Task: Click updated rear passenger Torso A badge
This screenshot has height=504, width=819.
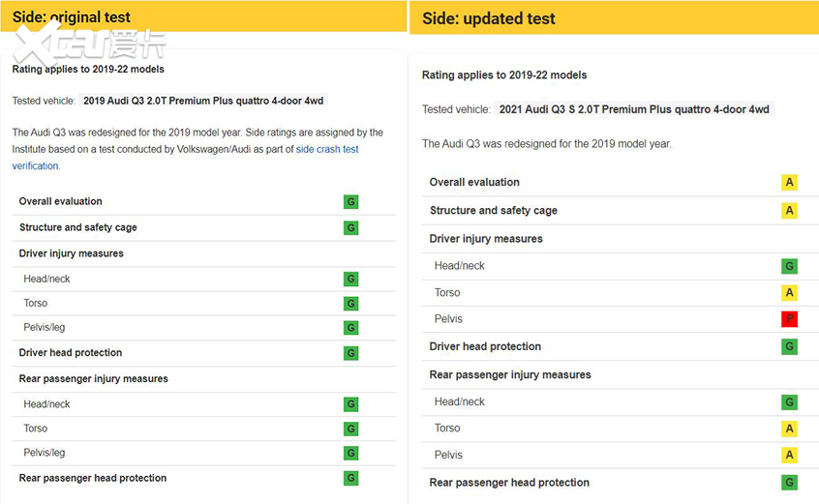Action: tap(789, 429)
